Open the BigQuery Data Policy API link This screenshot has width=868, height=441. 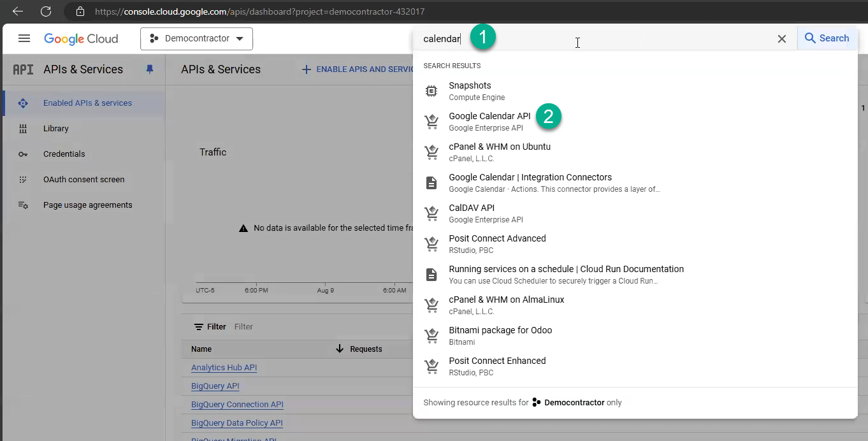237,423
